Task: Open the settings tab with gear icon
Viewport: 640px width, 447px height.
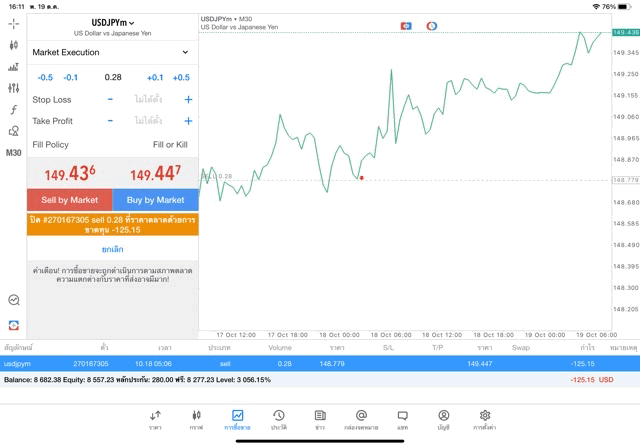Action: pyautogui.click(x=485, y=420)
